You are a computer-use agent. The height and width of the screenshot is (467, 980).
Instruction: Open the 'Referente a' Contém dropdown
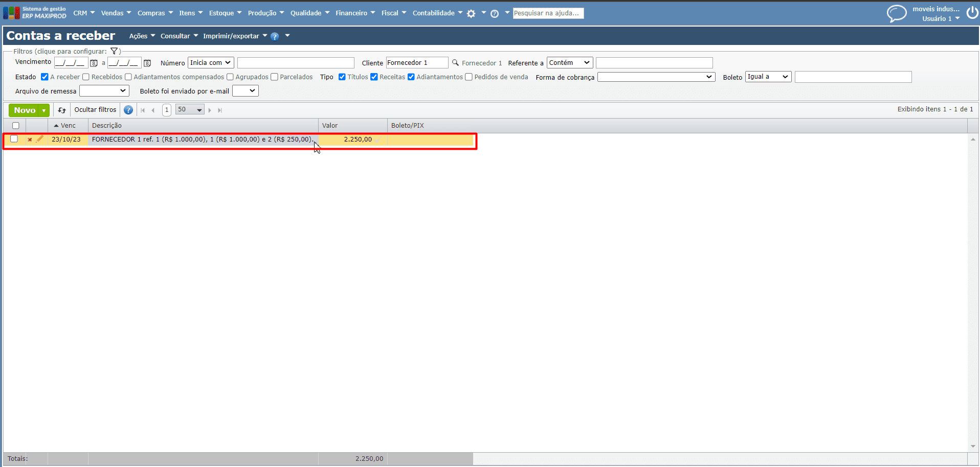(570, 63)
